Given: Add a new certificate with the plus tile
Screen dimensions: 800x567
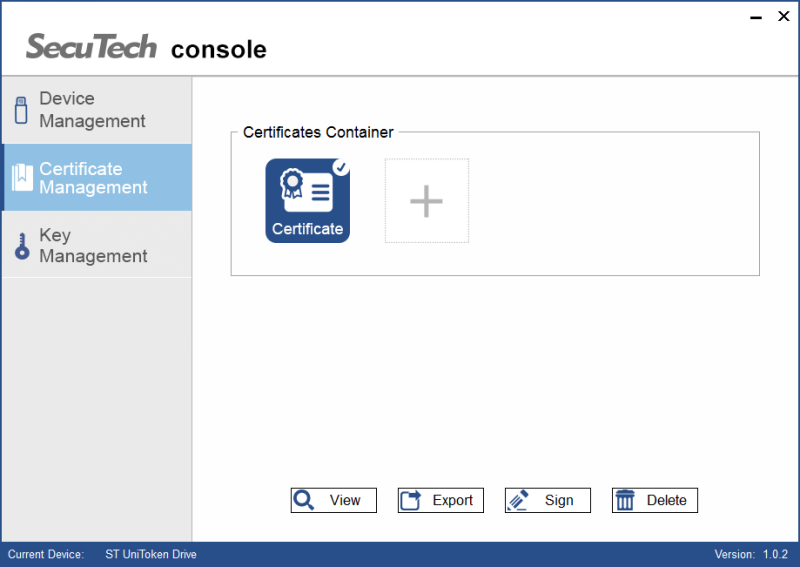Looking at the screenshot, I should [427, 201].
